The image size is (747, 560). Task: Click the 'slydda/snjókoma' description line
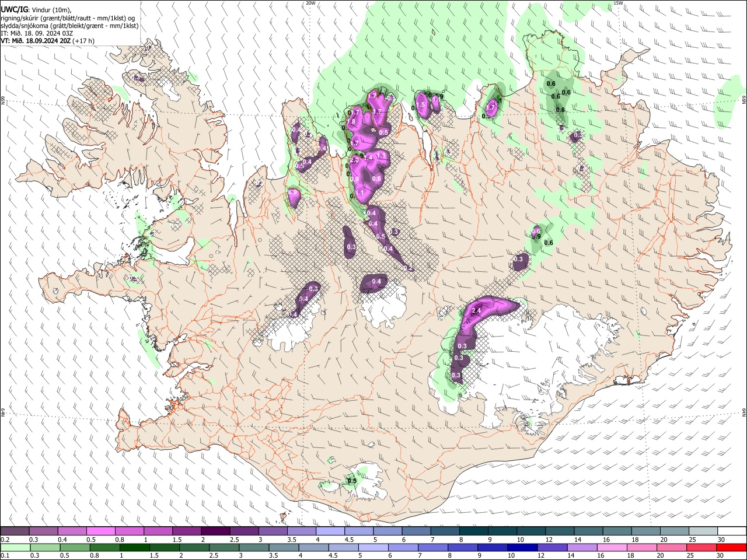(69, 26)
